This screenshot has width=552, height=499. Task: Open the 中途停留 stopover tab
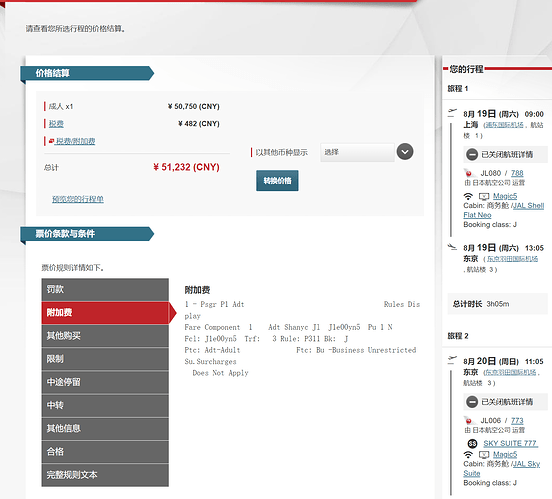point(105,382)
